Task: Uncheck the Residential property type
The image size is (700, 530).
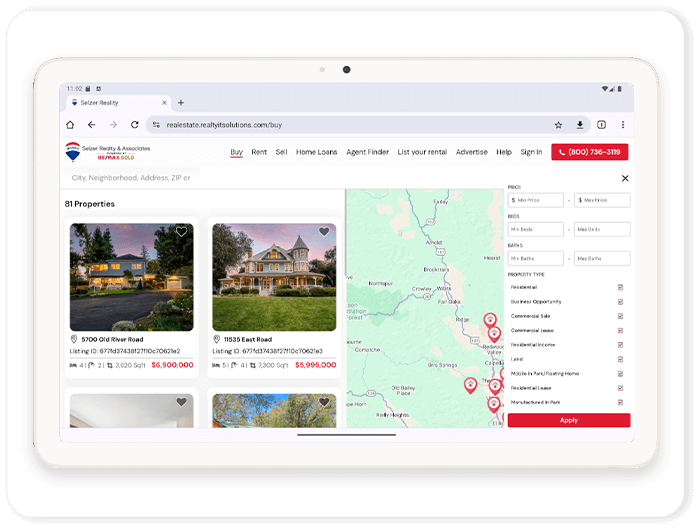Action: pyautogui.click(x=620, y=288)
